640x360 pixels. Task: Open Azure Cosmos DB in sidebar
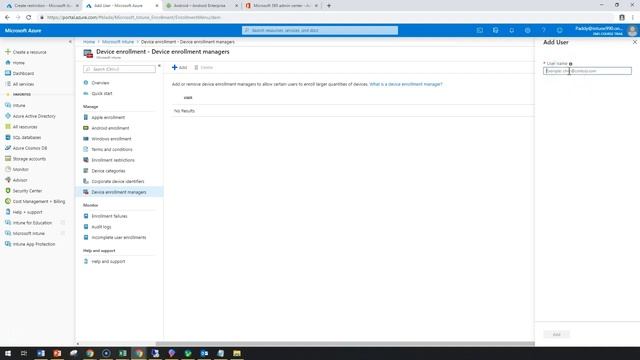[30, 148]
